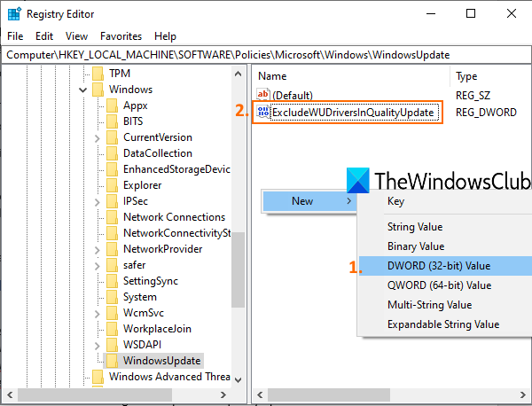
Task: Click the Windows folder icon
Action: click(98, 90)
